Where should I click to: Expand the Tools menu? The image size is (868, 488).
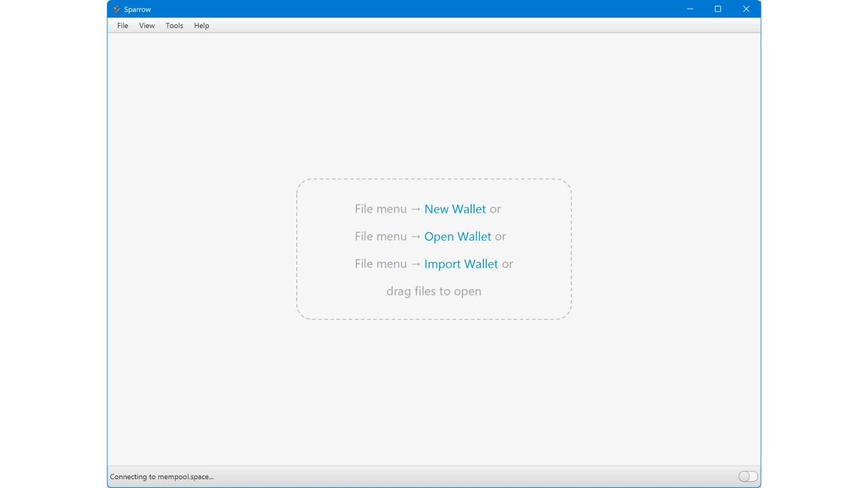174,26
